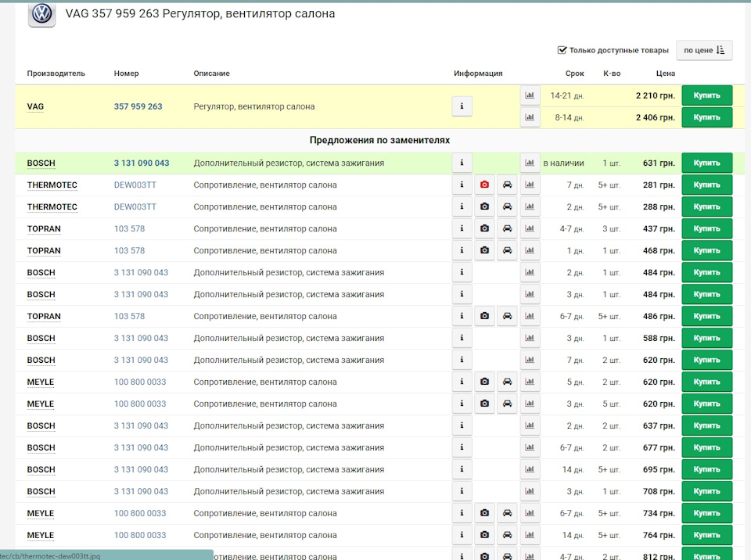Open the red camera icon for THERMOTEC 281 грн
This screenshot has width=751, height=560.
point(484,185)
